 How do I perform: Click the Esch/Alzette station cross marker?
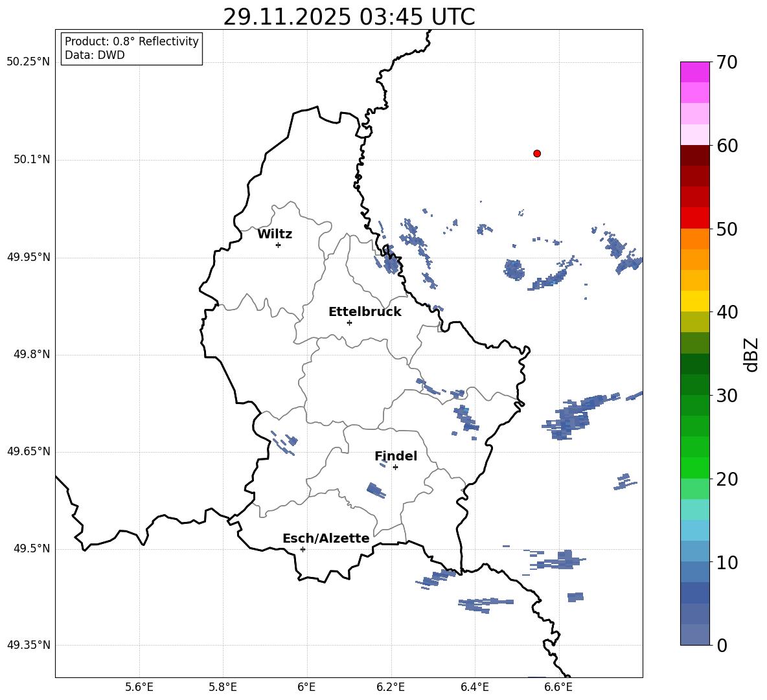coord(303,549)
